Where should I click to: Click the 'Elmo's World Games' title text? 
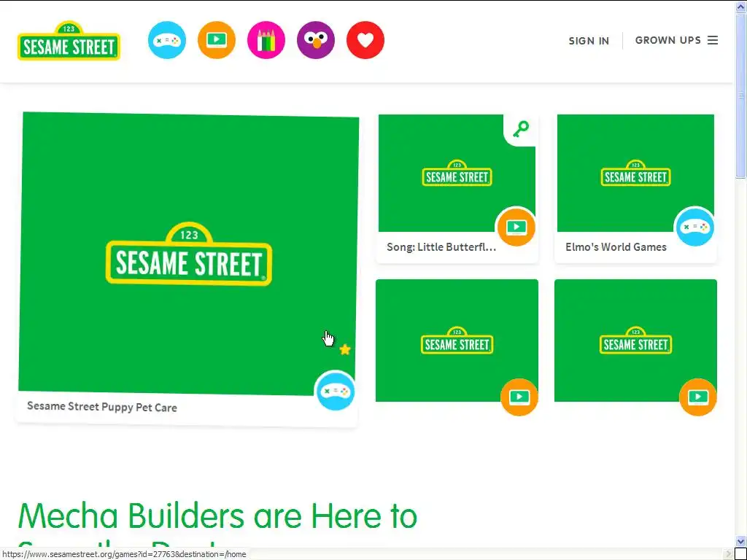(616, 247)
